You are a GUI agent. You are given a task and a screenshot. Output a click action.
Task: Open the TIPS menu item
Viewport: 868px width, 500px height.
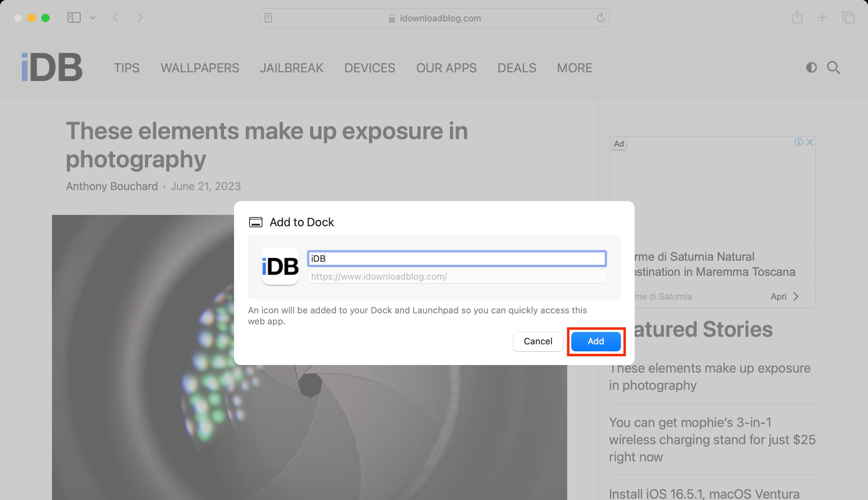(127, 68)
